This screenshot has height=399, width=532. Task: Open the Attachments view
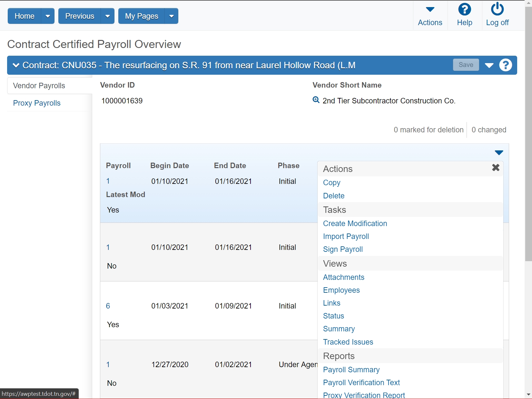344,277
